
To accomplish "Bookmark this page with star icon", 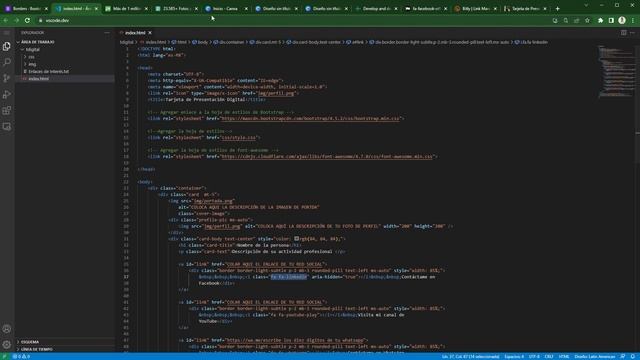I will coord(587,20).
